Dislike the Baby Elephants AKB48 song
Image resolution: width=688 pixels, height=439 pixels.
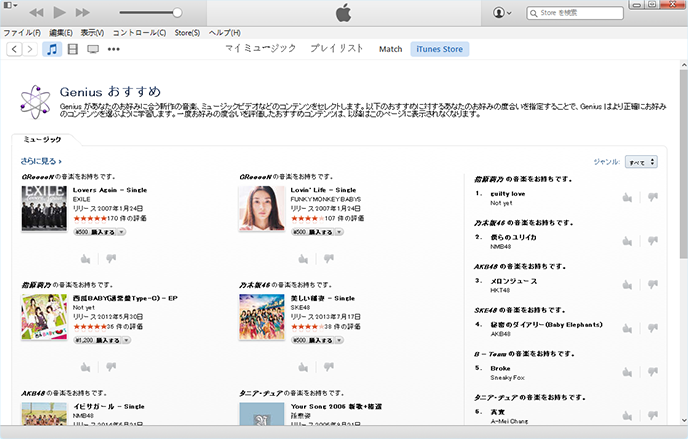(653, 328)
